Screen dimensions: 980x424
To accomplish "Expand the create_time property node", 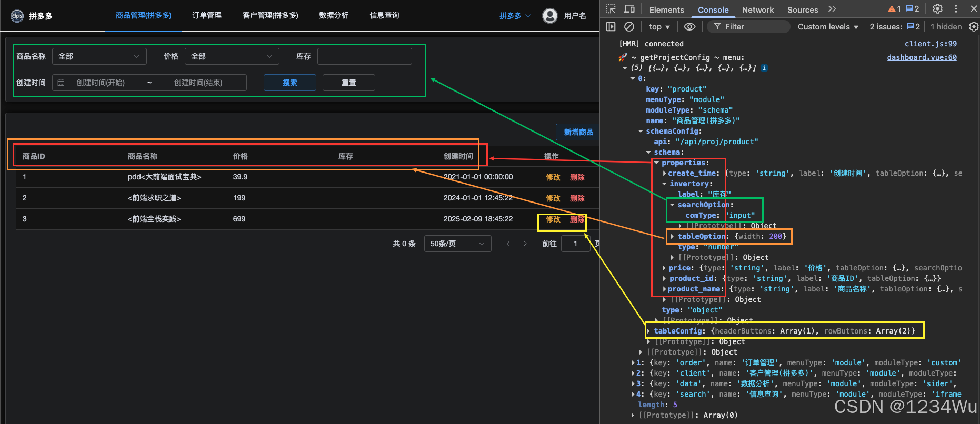I will click(x=665, y=173).
